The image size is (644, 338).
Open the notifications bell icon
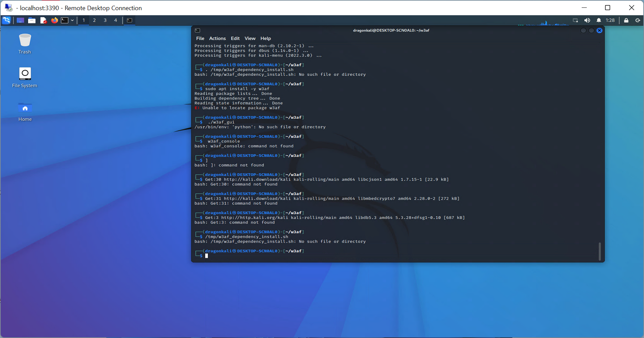599,20
